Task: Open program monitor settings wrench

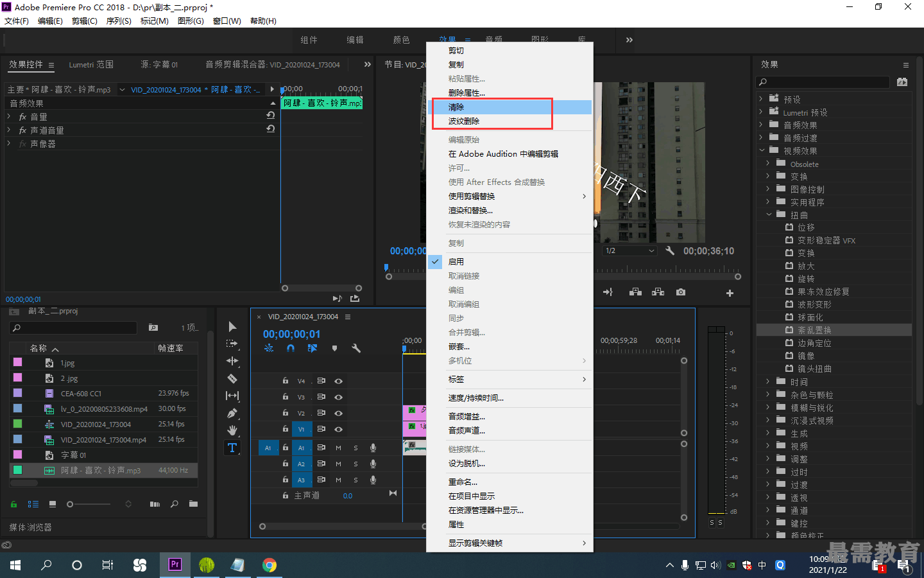Action: tap(670, 251)
